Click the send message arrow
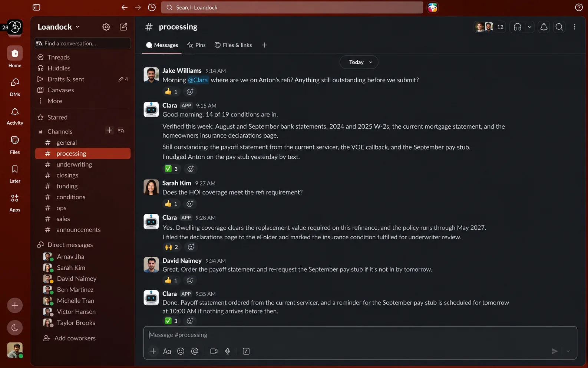Screen dimensions: 588x368 [554, 351]
